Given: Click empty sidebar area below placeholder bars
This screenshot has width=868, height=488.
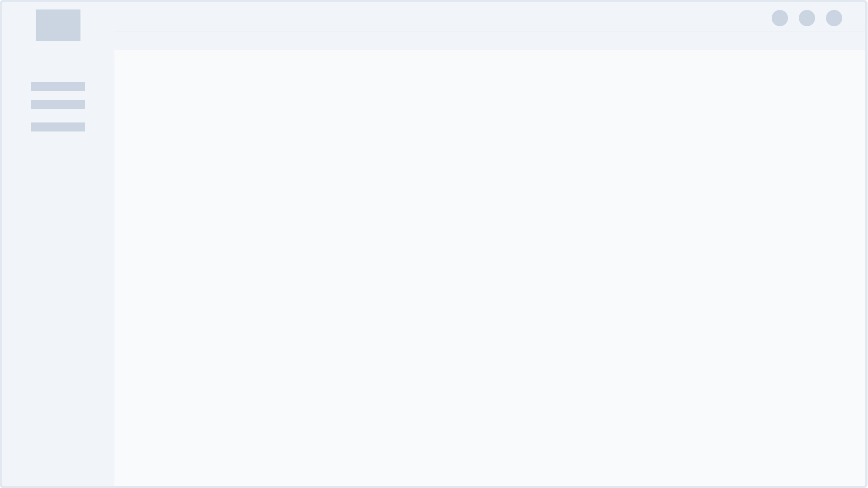Looking at the screenshot, I should pyautogui.click(x=58, y=307).
